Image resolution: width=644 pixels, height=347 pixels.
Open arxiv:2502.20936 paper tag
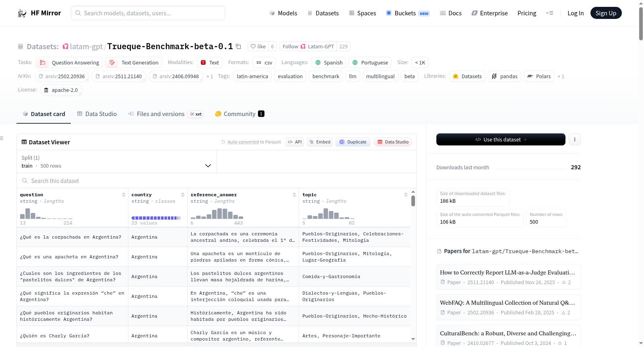pyautogui.click(x=62, y=76)
